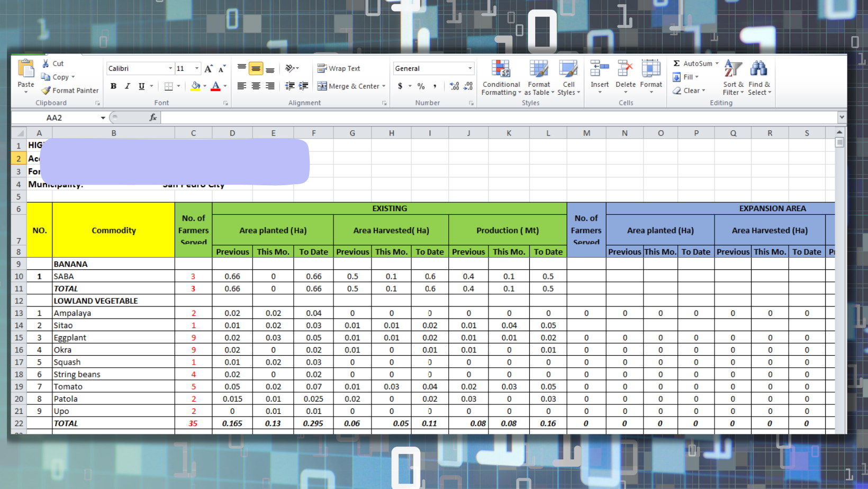Click the Fill button in Editing group

coord(686,77)
